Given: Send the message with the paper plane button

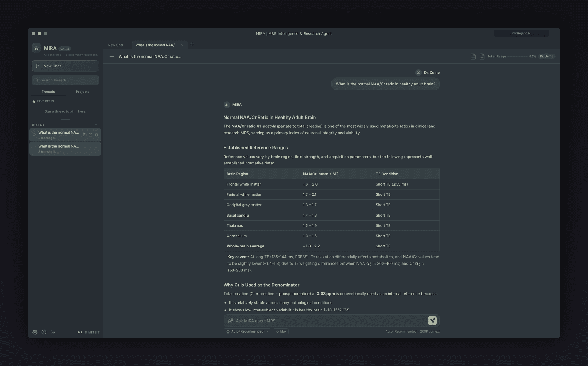Looking at the screenshot, I should (x=432, y=320).
